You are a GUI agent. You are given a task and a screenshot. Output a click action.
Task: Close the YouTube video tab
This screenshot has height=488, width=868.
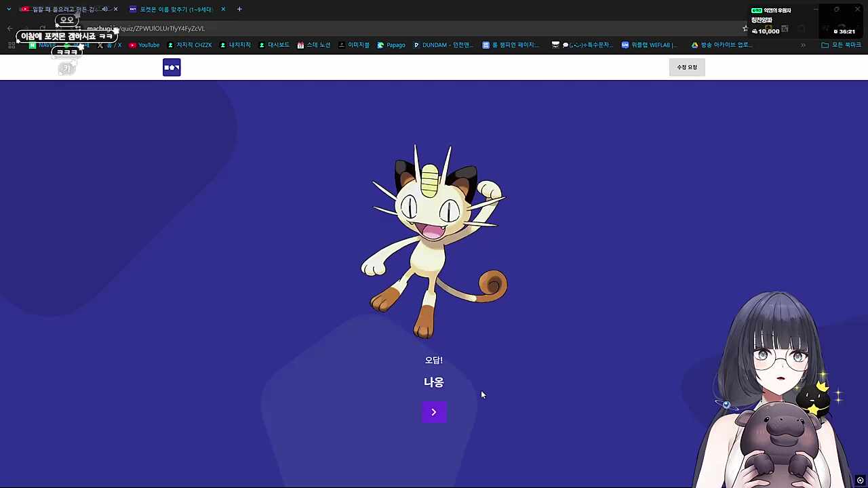(115, 9)
